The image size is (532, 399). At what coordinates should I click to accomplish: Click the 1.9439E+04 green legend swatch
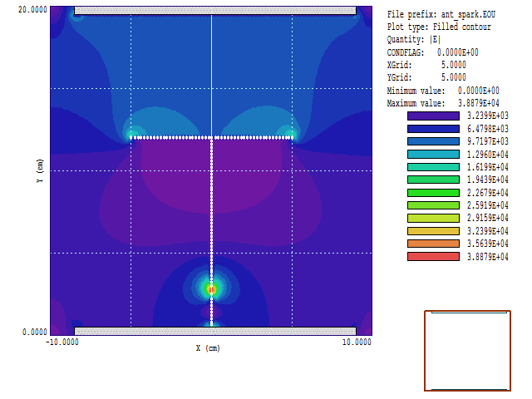(433, 180)
